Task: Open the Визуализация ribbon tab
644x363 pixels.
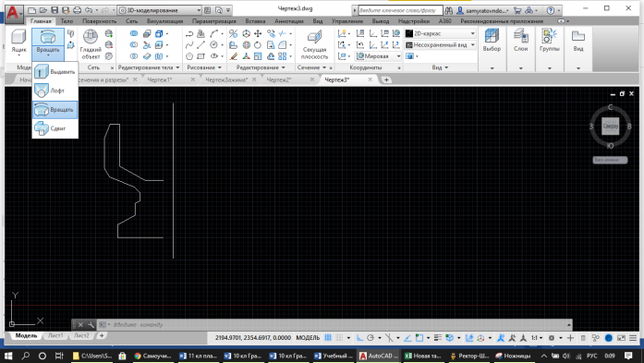Action: [164, 21]
